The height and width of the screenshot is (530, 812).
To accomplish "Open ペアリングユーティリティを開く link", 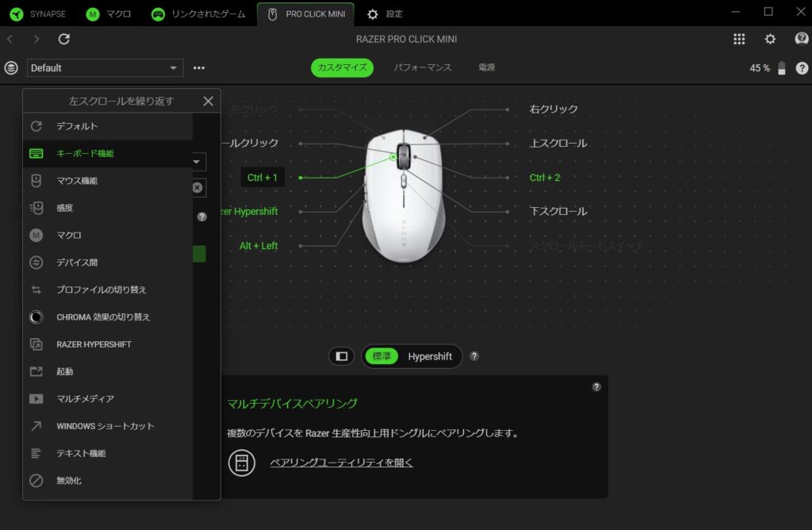I will click(x=341, y=463).
